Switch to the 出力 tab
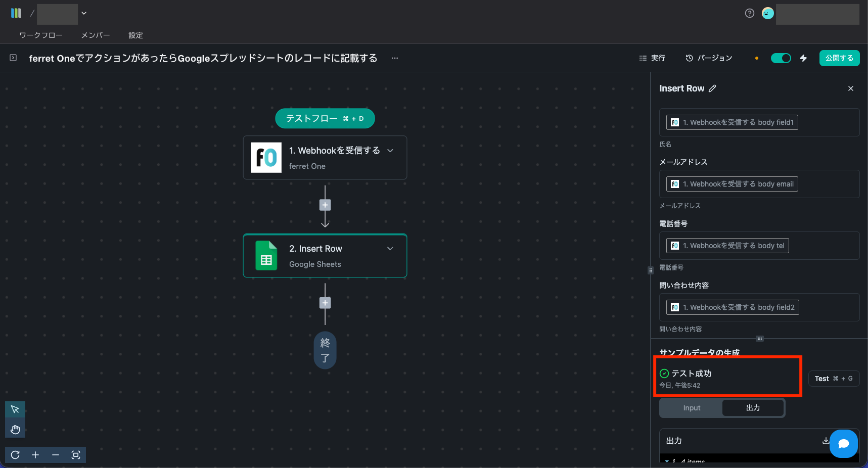The height and width of the screenshot is (468, 868). (753, 408)
